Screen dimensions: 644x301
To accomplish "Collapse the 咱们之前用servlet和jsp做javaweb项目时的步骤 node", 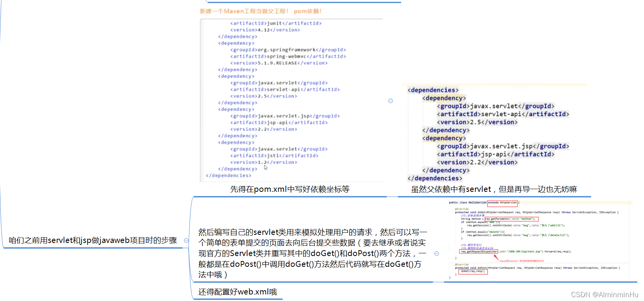I will [186, 241].
